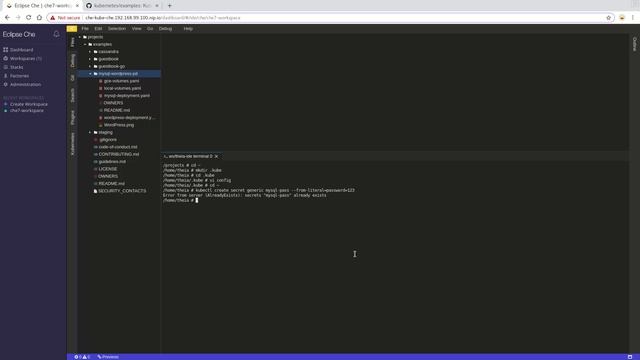Open the Outline panel tab on right edge
Viewport: 640px width, 360px height.
(x=634, y=44)
